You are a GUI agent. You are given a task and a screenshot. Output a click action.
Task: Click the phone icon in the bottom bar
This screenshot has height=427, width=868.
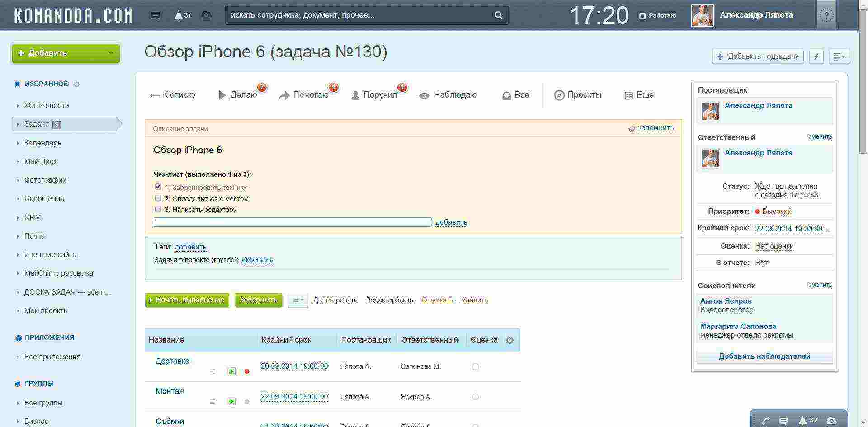765,421
